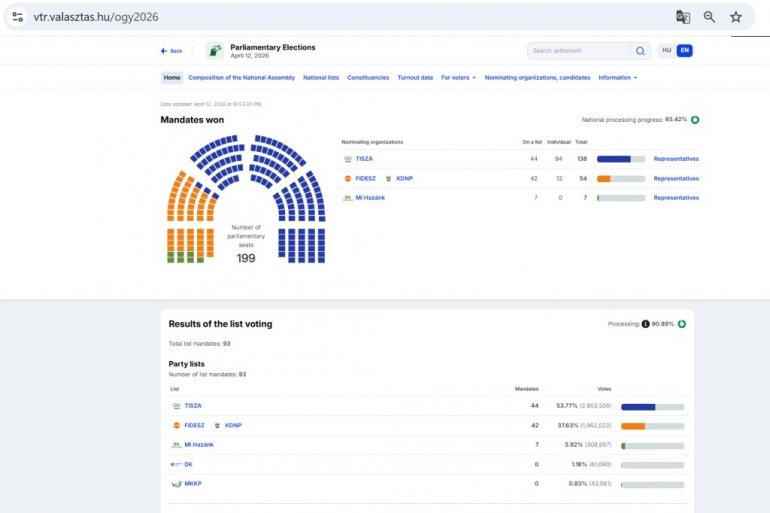
Task: Click the ballot box elections logo
Action: coord(215,51)
